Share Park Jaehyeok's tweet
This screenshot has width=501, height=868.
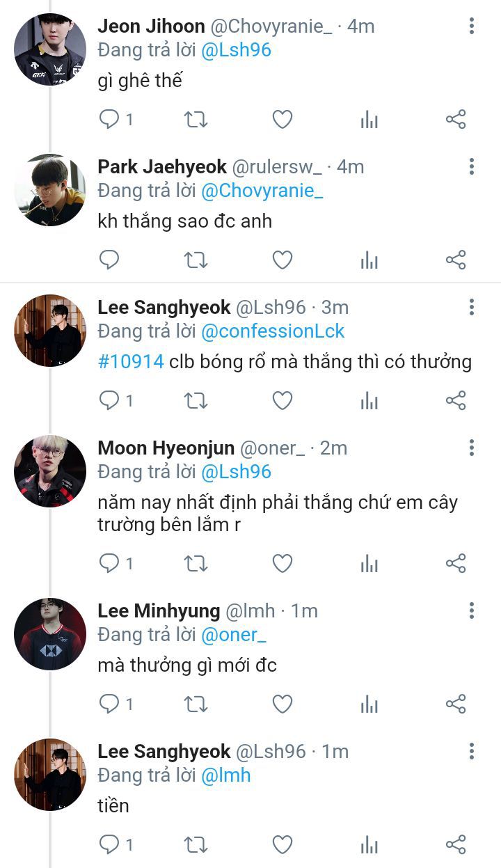coord(456,260)
